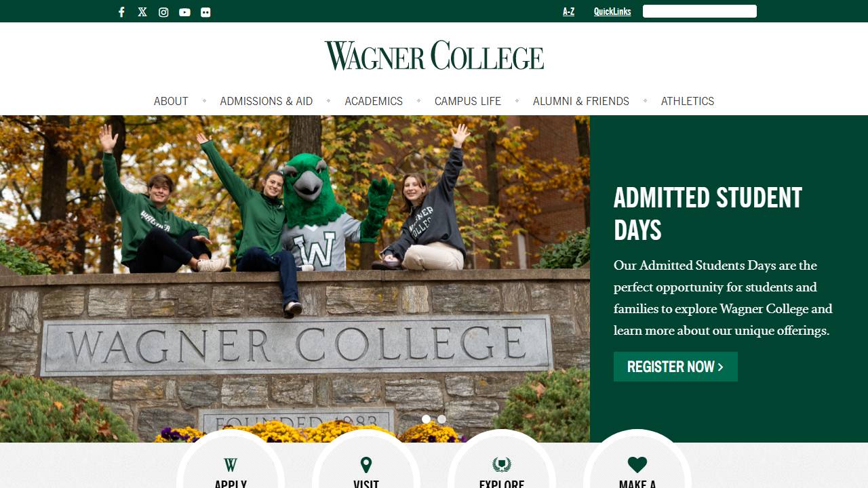Open the Instagram social icon
The width and height of the screenshot is (868, 488).
[163, 12]
